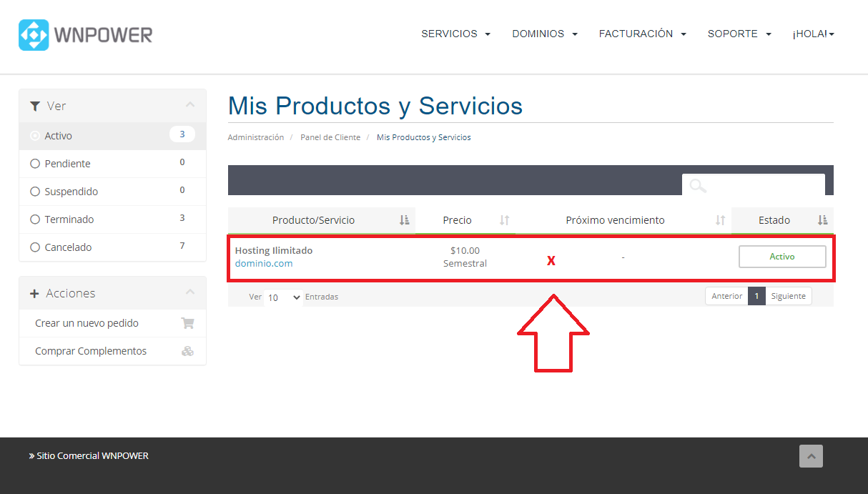The width and height of the screenshot is (868, 494).
Task: Open the dominio.com link
Action: tap(264, 264)
